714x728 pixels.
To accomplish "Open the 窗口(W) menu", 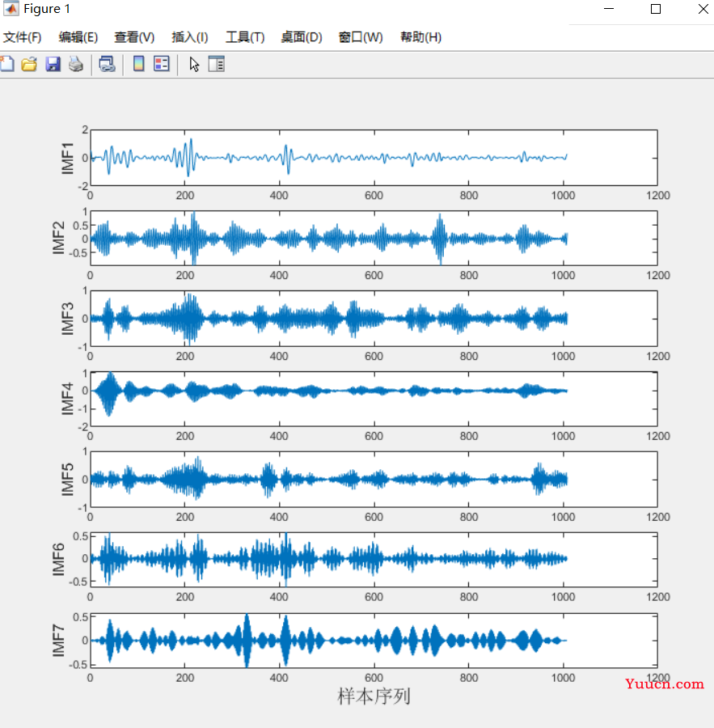I will [x=361, y=37].
